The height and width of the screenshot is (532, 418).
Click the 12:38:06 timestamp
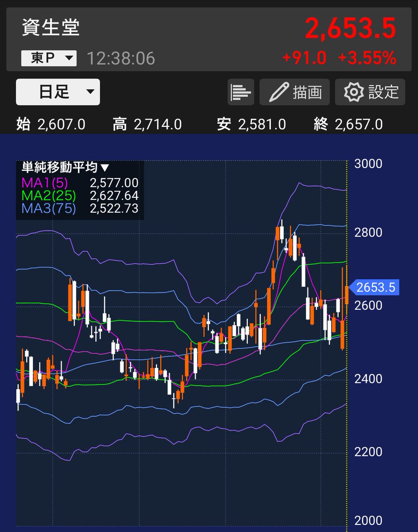(121, 59)
